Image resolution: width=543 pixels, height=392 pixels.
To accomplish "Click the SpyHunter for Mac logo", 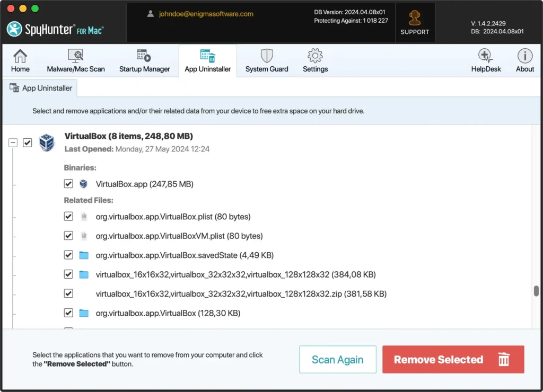I will pyautogui.click(x=55, y=30).
